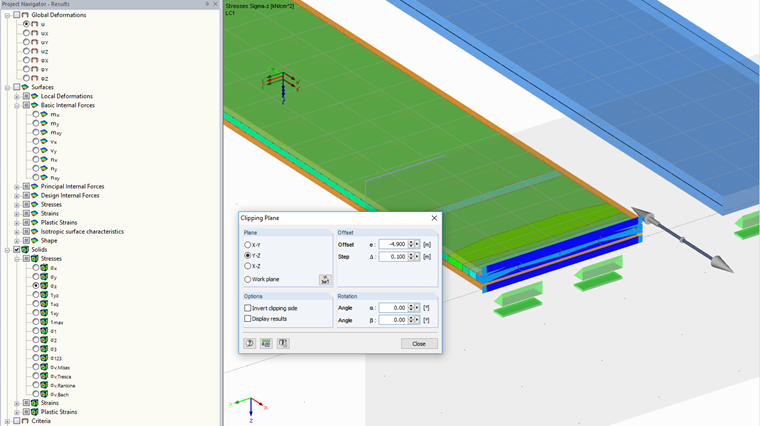This screenshot has height=426, width=760.
Task: Click the pick work plane icon button
Action: [x=325, y=280]
